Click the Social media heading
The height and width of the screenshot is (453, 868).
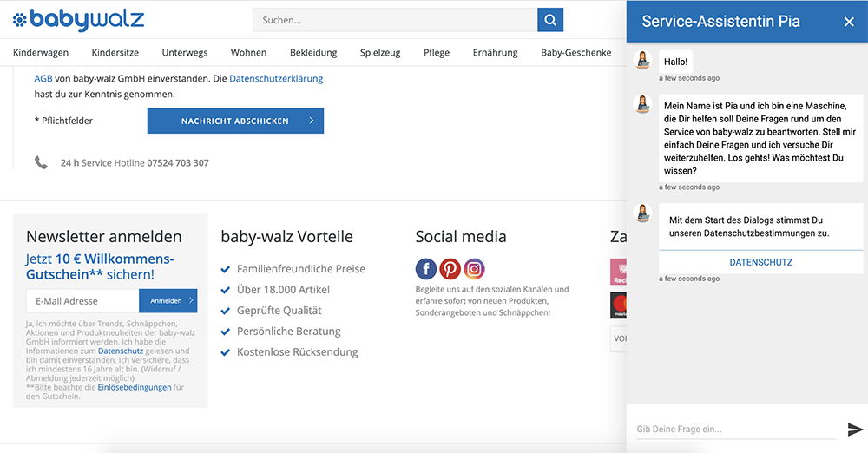coord(461,236)
